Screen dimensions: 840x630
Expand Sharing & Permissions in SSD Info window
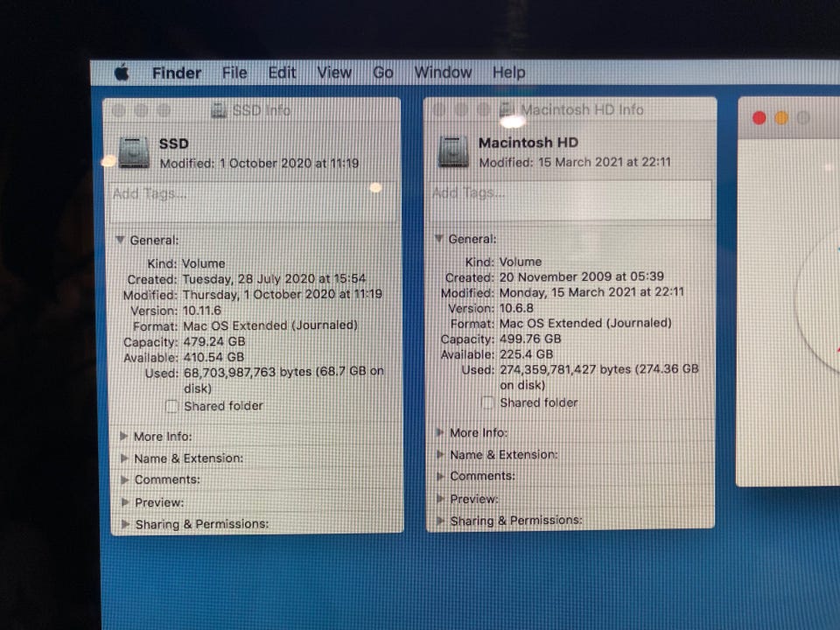pos(125,523)
